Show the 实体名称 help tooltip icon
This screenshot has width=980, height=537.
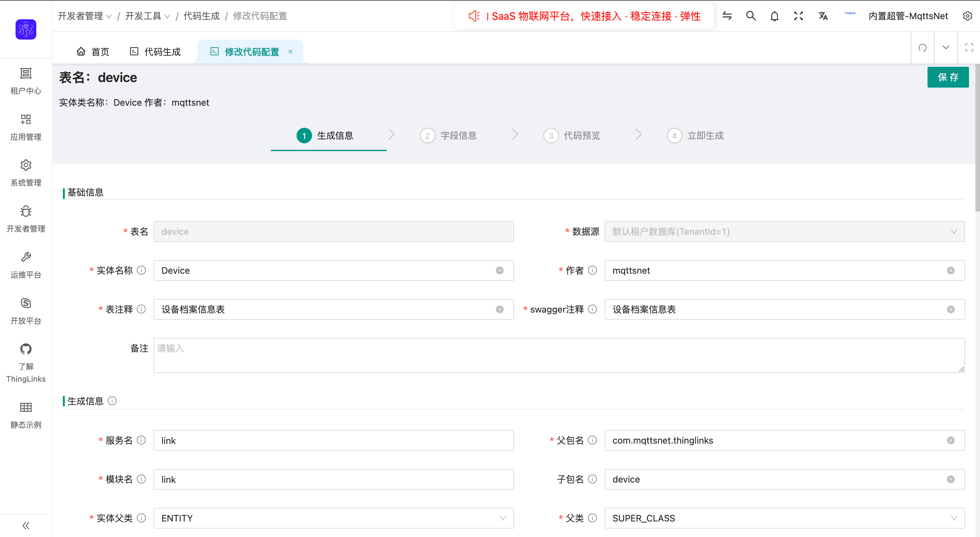(x=141, y=270)
